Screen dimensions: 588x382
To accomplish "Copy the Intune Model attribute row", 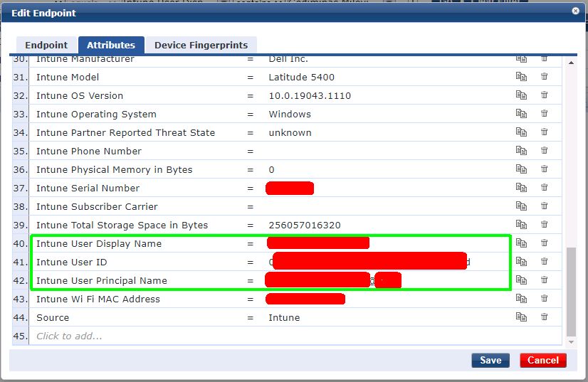I will point(521,77).
